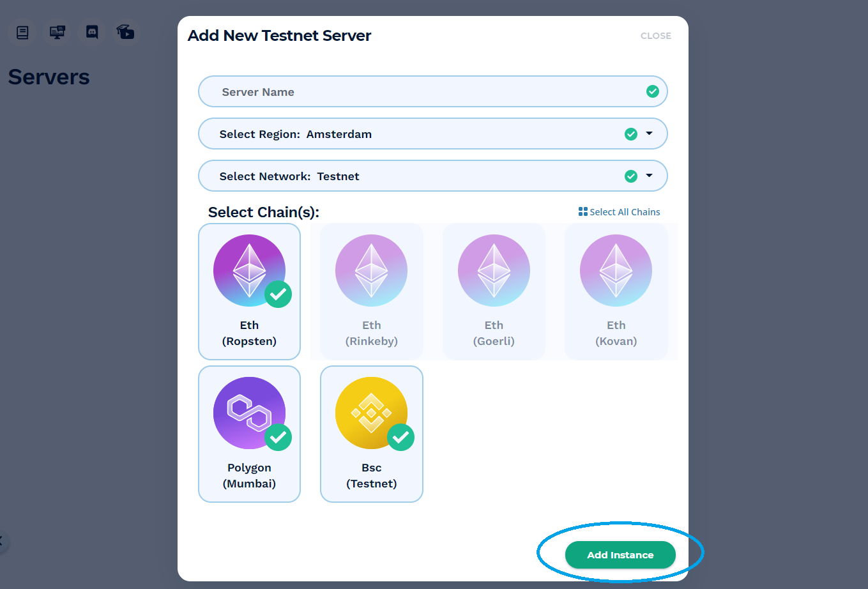Screen dimensions: 868x589
Task: Click the graduation cap video icon
Action: [126, 32]
